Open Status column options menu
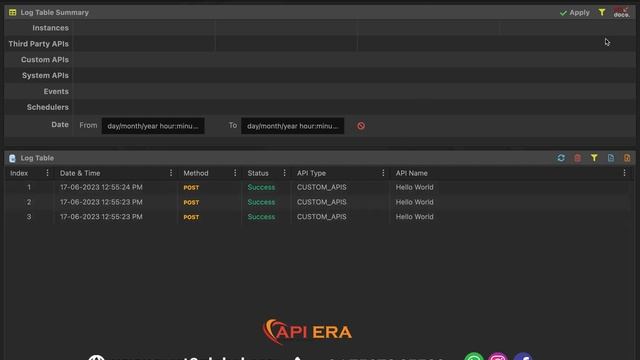 [x=284, y=173]
